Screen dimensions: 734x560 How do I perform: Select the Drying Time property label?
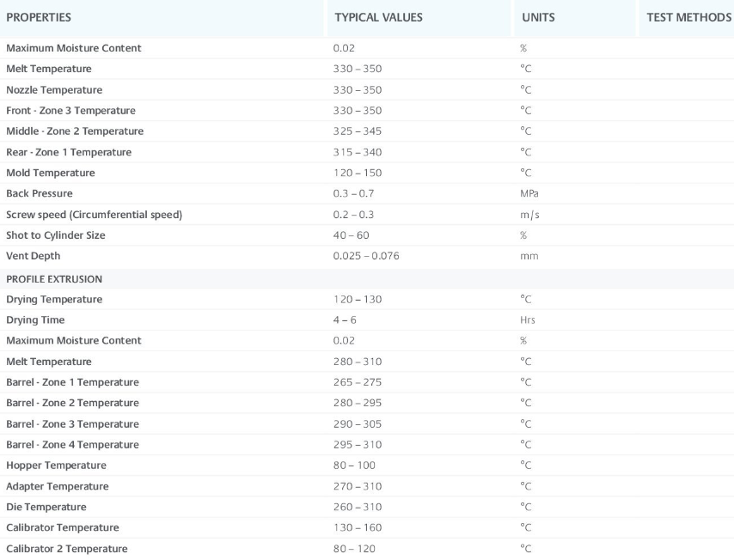tap(35, 320)
